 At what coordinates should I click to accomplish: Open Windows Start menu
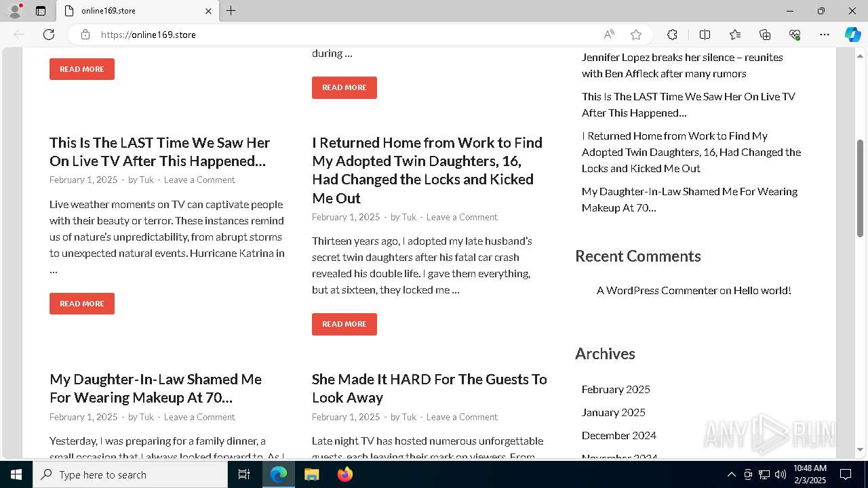[x=16, y=474]
